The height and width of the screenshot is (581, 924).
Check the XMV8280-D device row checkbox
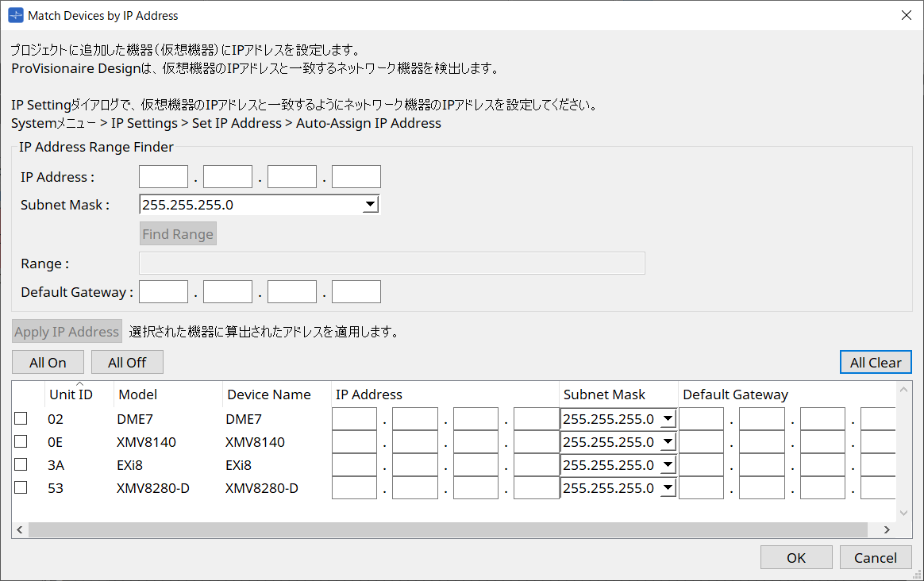pyautogui.click(x=20, y=487)
